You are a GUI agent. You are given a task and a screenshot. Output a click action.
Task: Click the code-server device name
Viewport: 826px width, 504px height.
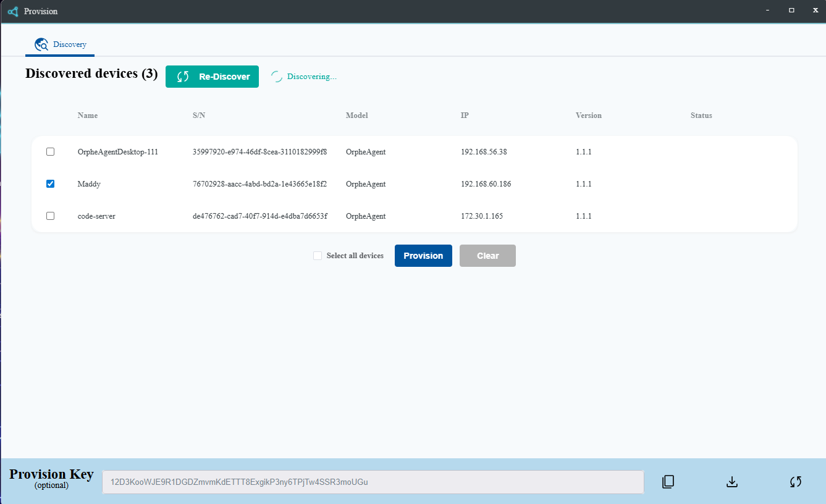(96, 216)
